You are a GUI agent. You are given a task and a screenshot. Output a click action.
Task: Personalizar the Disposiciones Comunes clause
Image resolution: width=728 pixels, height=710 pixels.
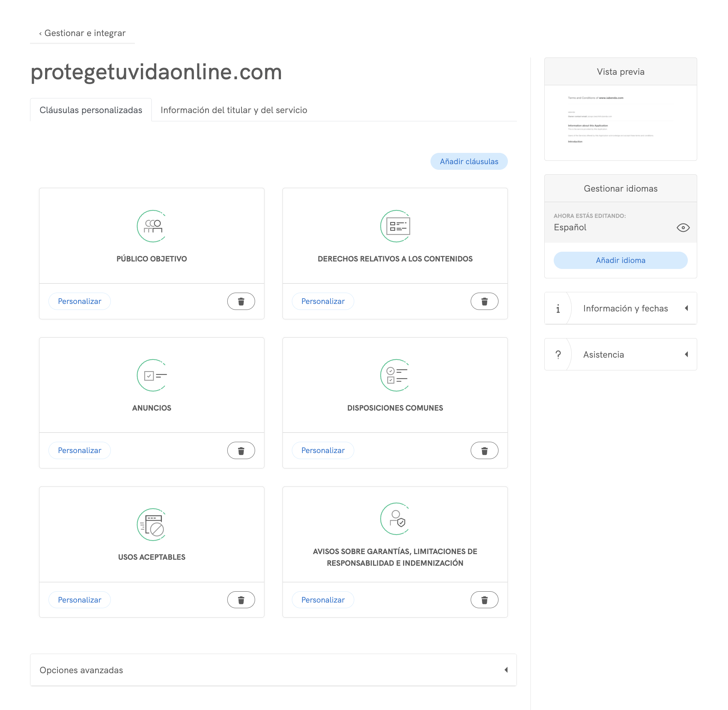[x=323, y=450]
